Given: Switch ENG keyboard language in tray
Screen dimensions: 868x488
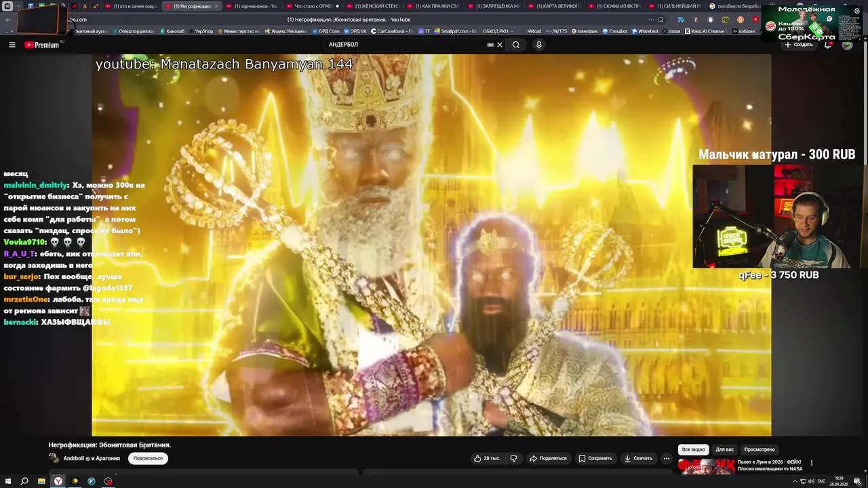Looking at the screenshot, I should 821,481.
